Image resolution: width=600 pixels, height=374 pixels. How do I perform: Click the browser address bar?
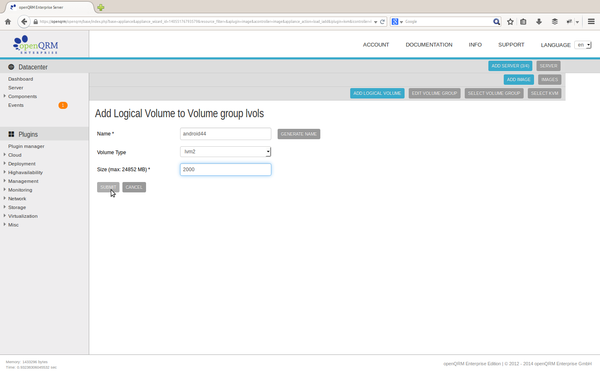(x=205, y=22)
